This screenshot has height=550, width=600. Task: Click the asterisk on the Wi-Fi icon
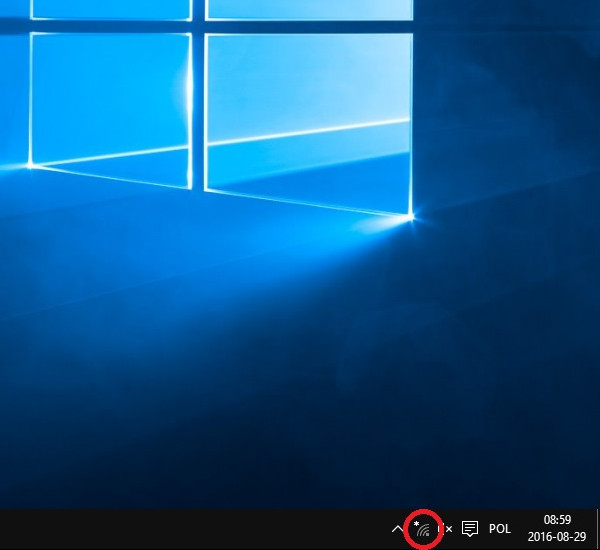pyautogui.click(x=417, y=522)
